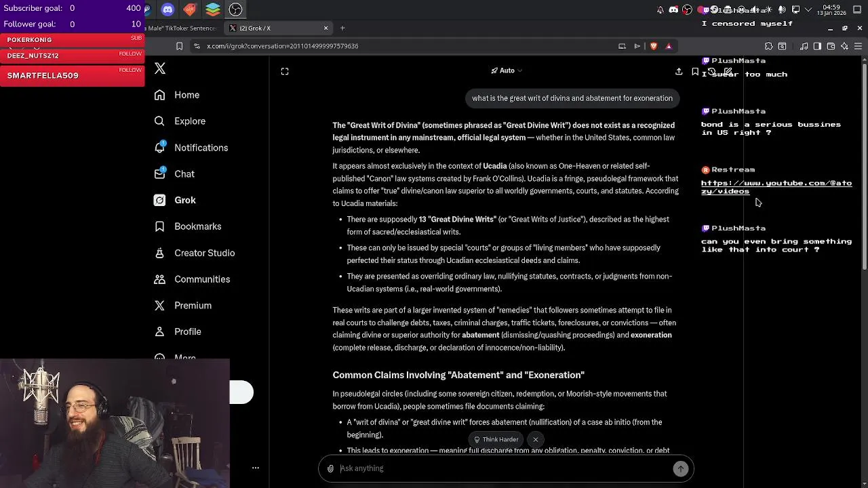Click the Creator Studio icon

[x=159, y=253]
